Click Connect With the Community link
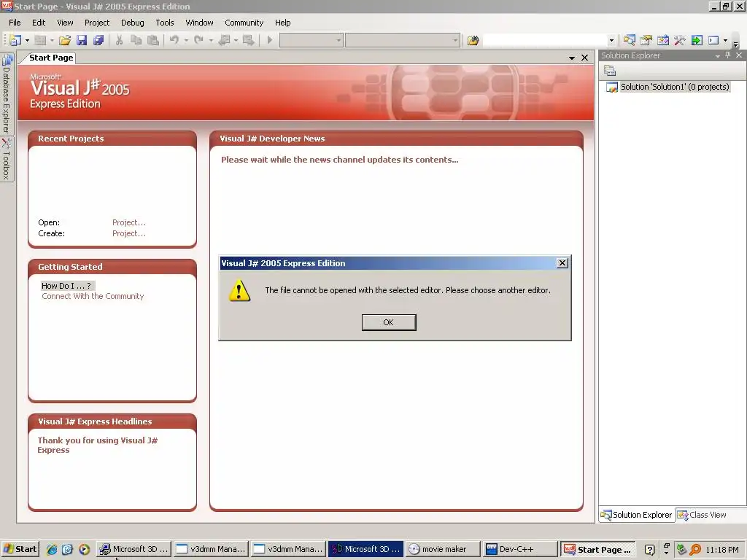This screenshot has width=747, height=560. tap(93, 296)
